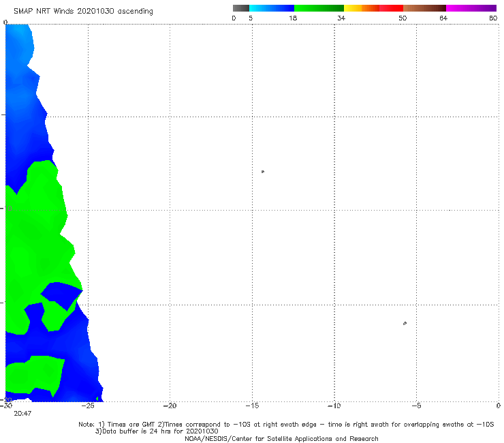Click the gray segment of the wind color bar
The height and width of the screenshot is (443, 504).
[x=240, y=8]
